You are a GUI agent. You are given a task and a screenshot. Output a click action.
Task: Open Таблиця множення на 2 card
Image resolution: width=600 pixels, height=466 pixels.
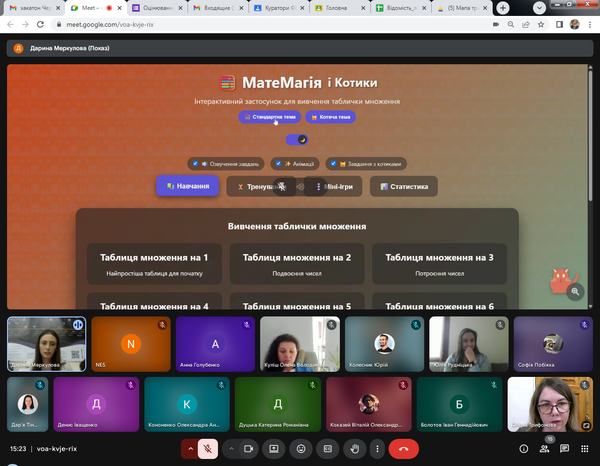click(299, 263)
